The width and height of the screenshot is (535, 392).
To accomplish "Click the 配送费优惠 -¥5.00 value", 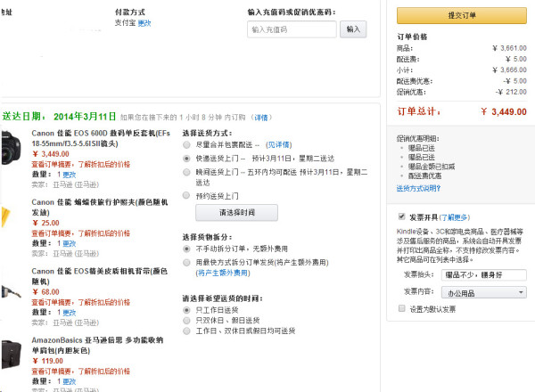I will (x=514, y=81).
